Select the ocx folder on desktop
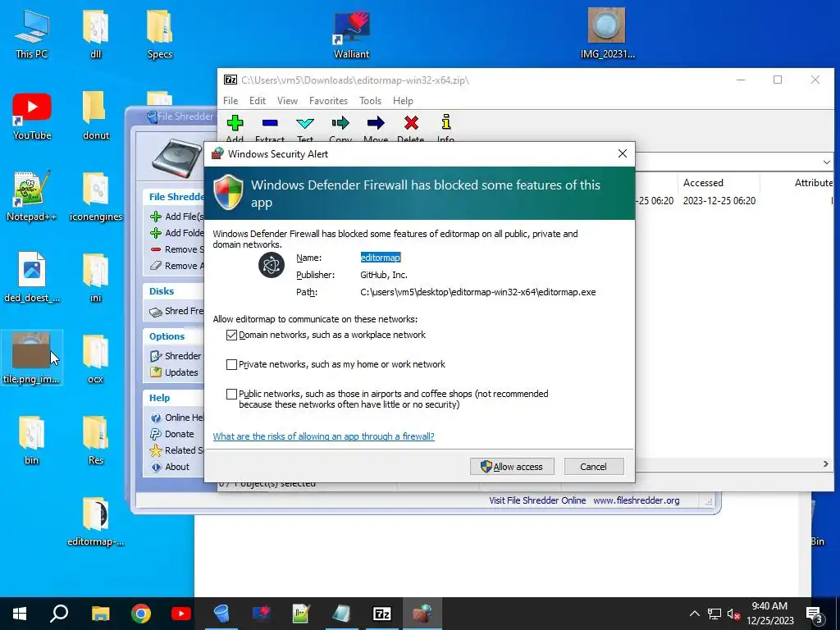 96,358
